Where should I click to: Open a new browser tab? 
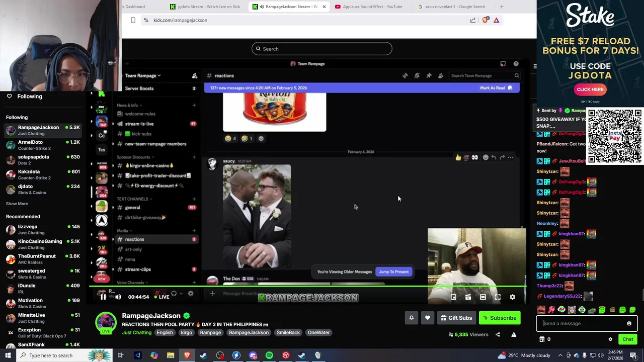pos(501,7)
